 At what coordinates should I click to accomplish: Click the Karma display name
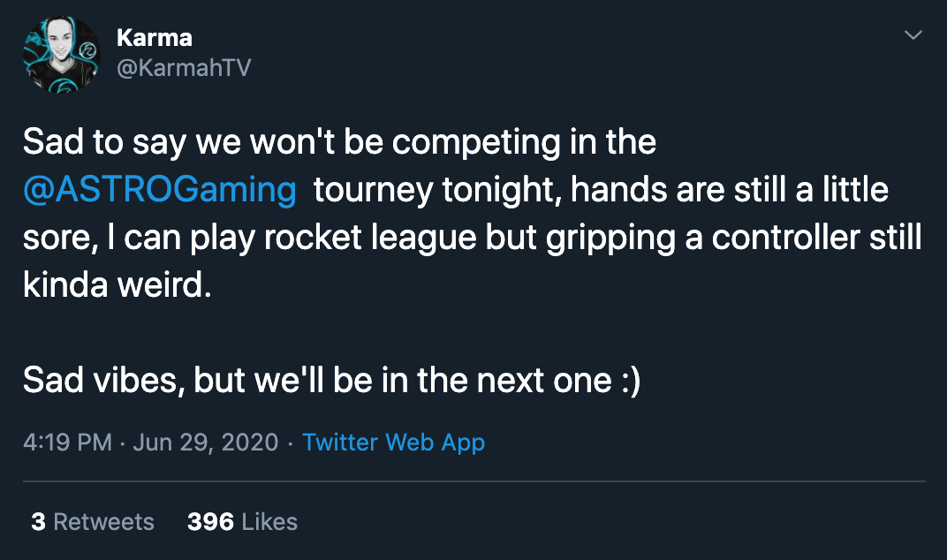[155, 38]
